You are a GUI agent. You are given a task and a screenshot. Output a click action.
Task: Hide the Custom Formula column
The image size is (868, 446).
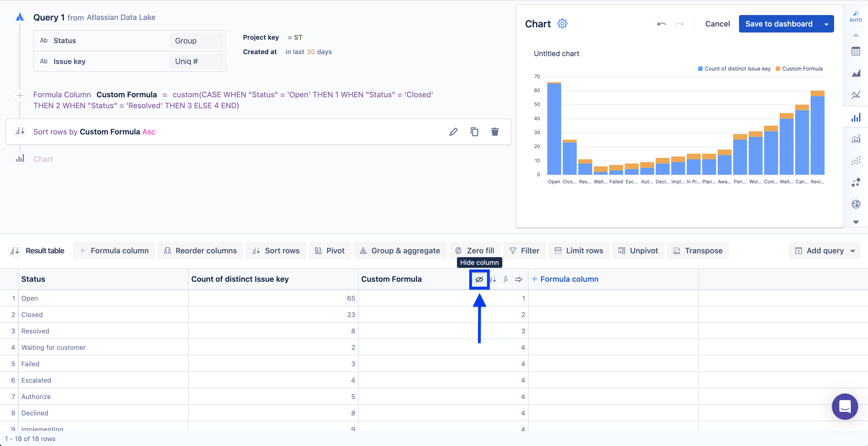tap(479, 279)
